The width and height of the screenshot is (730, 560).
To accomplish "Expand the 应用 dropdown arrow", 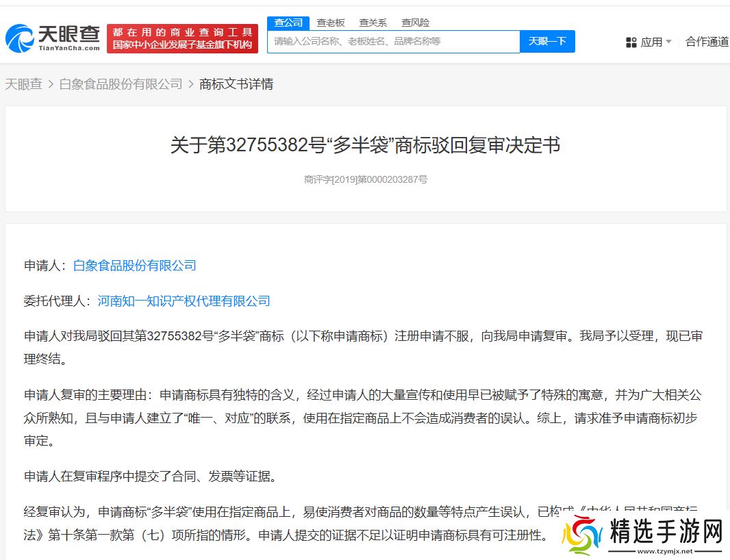I will click(668, 42).
